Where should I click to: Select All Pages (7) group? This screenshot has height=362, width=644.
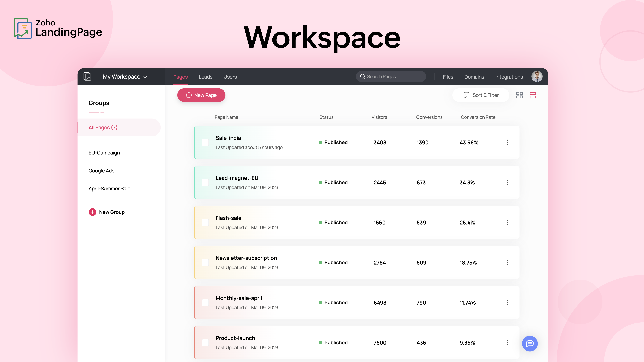click(x=119, y=127)
